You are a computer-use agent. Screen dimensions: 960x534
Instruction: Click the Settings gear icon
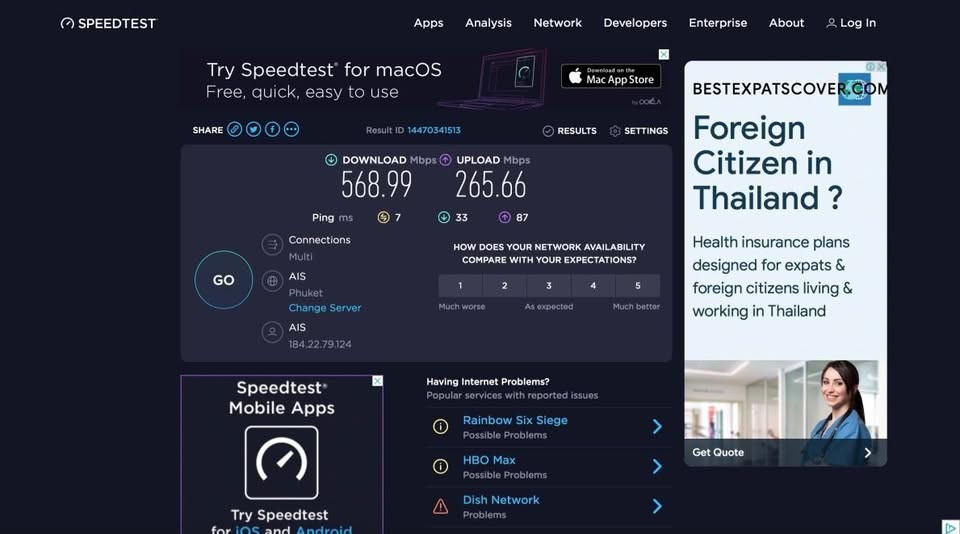pos(615,131)
